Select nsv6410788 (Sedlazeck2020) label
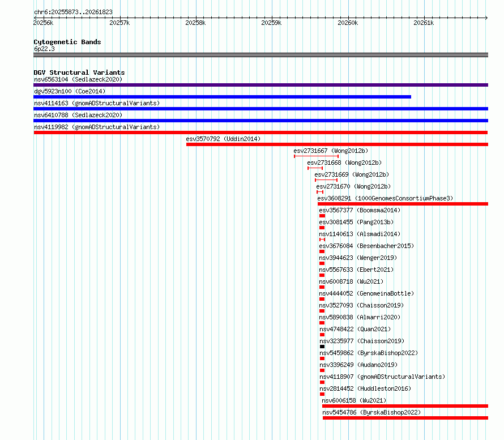Image resolution: width=504 pixels, height=440 pixels. point(78,115)
